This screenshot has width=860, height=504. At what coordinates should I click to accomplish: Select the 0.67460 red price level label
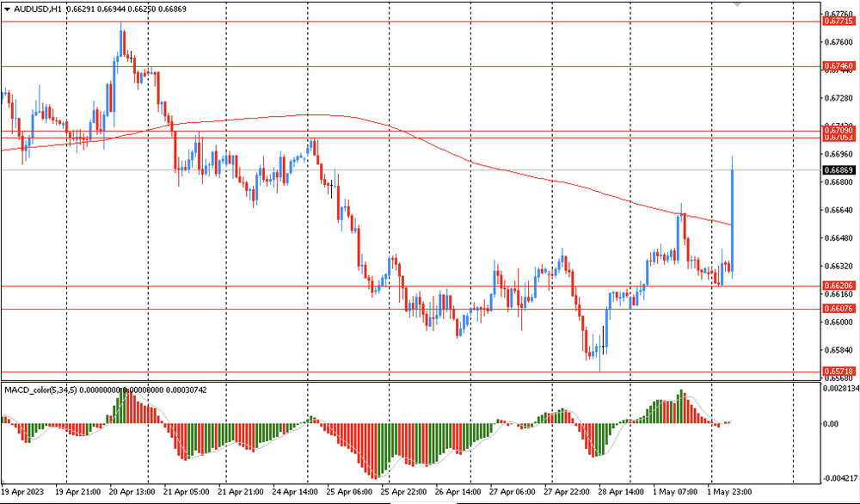[x=838, y=66]
